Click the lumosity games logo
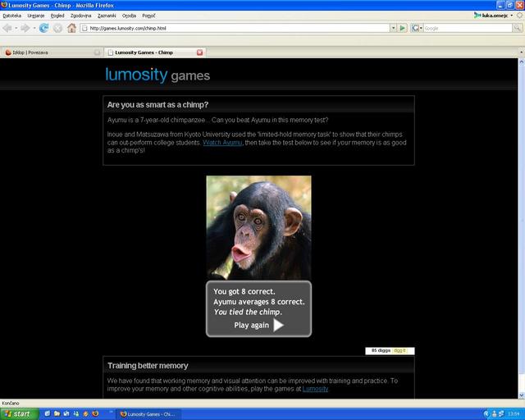This screenshot has width=525, height=420. 157,75
